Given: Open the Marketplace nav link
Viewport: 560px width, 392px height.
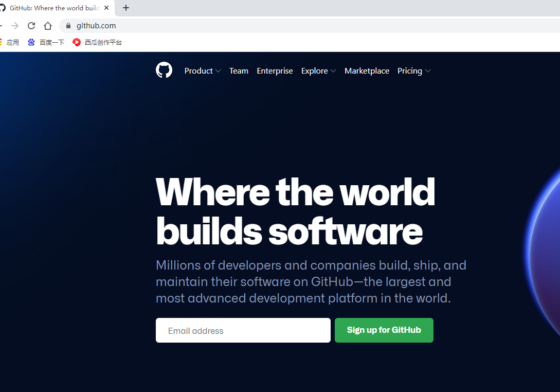Looking at the screenshot, I should [367, 71].
